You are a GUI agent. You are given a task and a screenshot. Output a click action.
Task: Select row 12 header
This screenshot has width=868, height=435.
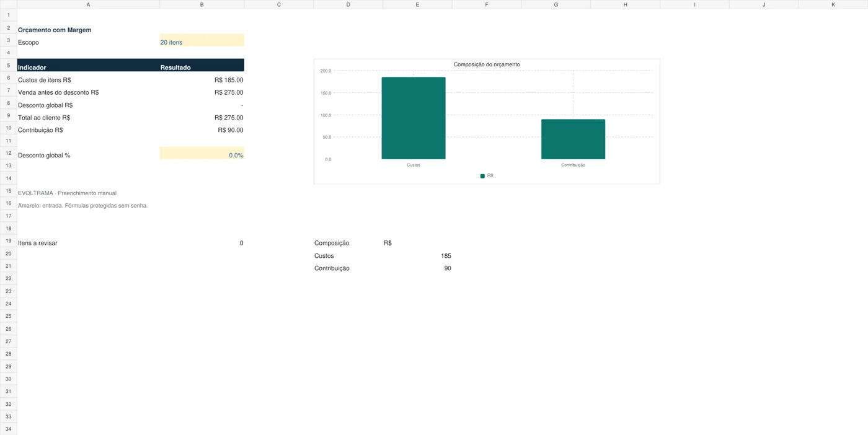9,153
